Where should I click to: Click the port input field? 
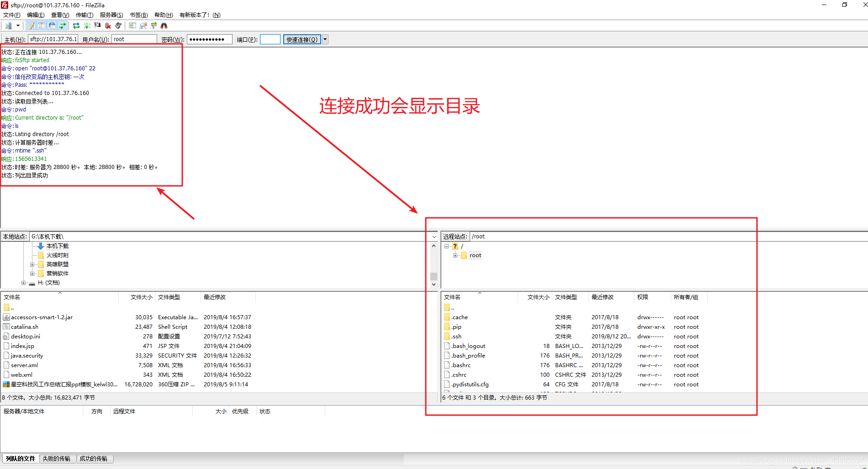(270, 39)
